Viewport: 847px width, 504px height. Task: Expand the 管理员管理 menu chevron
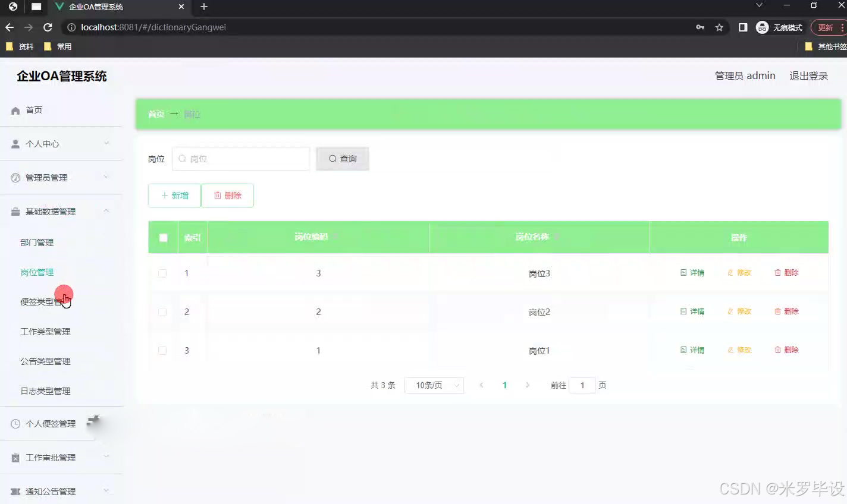tap(106, 177)
